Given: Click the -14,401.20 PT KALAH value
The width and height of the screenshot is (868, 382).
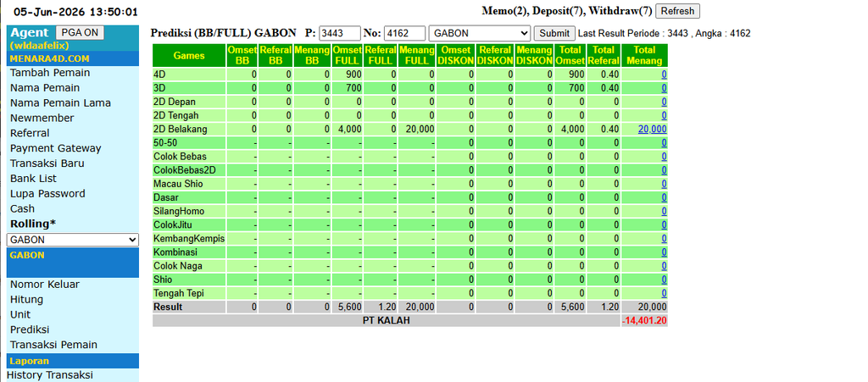Looking at the screenshot, I should pyautogui.click(x=644, y=321).
